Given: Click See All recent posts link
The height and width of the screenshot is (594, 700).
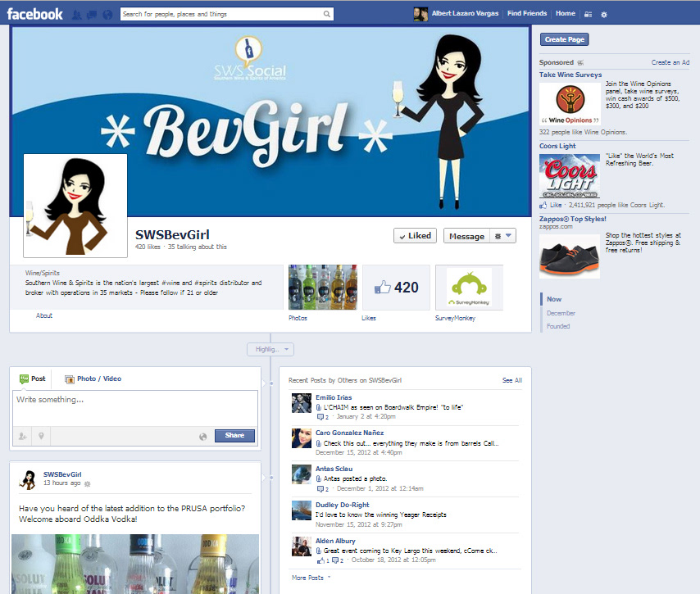Looking at the screenshot, I should coord(512,380).
